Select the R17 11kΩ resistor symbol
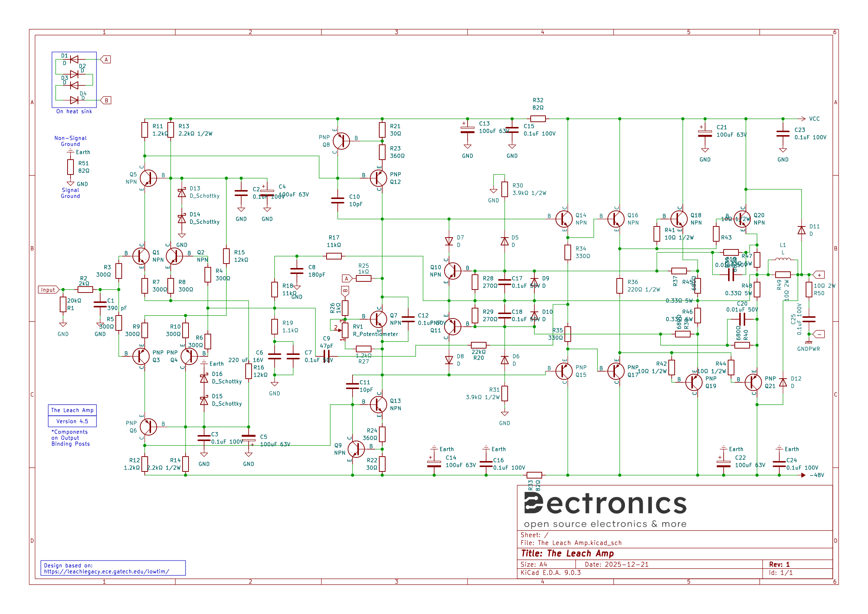 334,256
